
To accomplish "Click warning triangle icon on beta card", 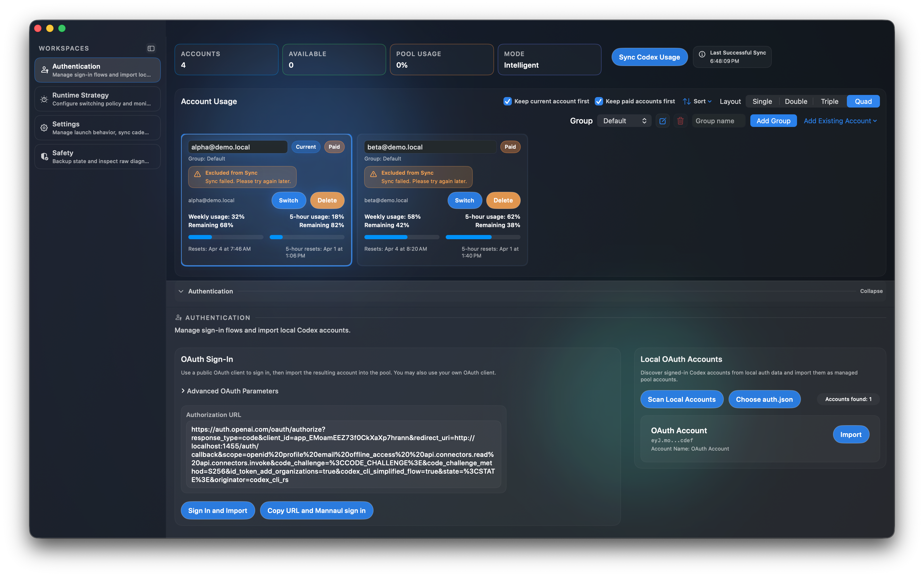I will (x=373, y=174).
